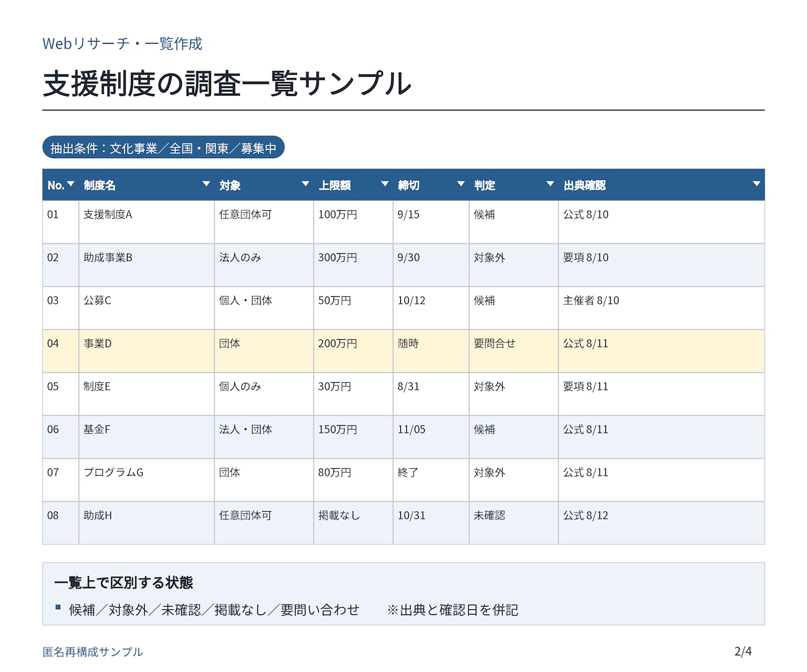This screenshot has height=672, width=807.
Task: Select deadline cell 10/31
Action: (431, 523)
